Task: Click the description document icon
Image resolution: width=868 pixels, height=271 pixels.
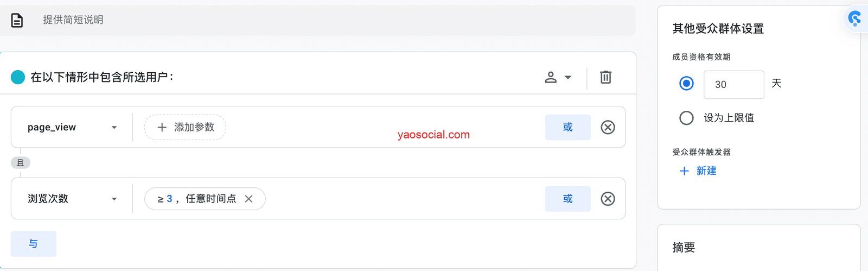Action: click(17, 21)
